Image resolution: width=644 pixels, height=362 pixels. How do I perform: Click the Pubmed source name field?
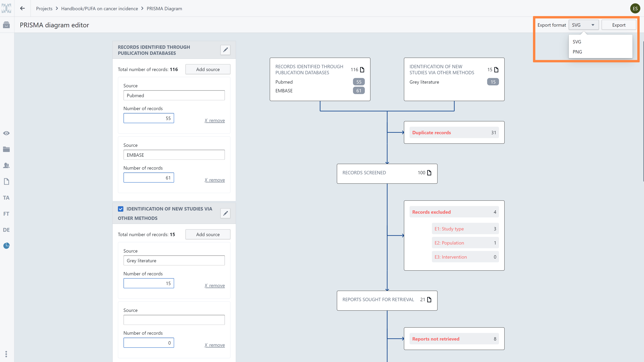click(174, 95)
